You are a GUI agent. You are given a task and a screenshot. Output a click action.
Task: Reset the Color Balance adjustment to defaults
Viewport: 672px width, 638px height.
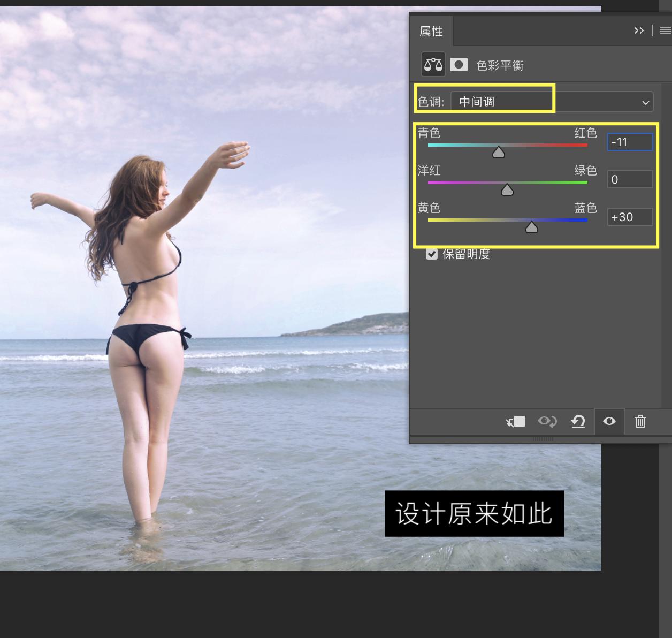578,421
